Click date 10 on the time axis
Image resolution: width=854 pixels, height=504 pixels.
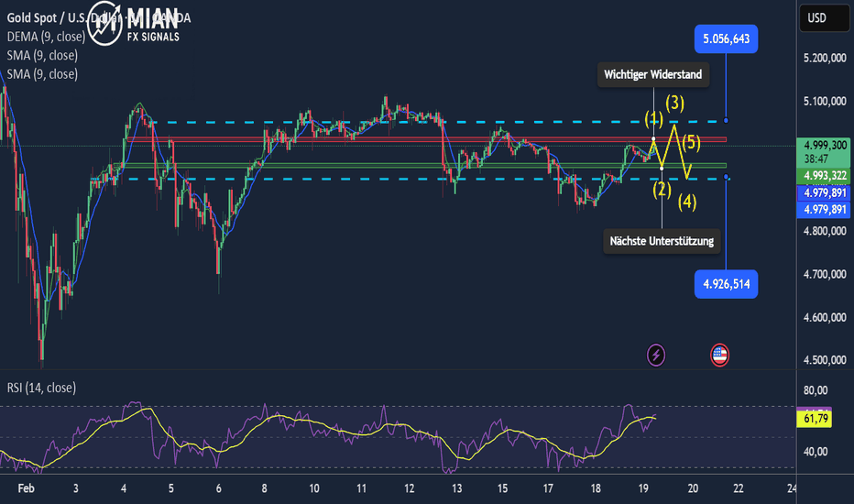(x=314, y=488)
